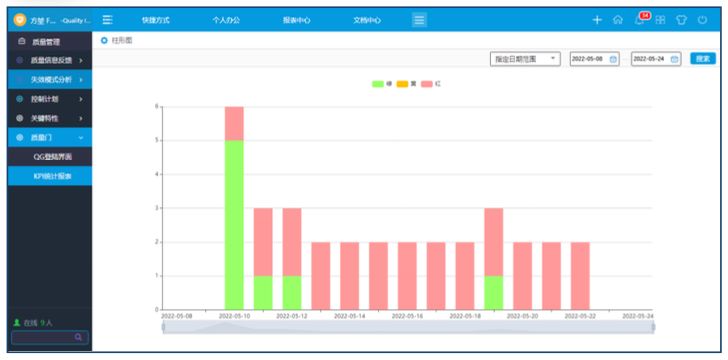This screenshot has width=728, height=360.
Task: Click the power logout icon
Action: (702, 20)
